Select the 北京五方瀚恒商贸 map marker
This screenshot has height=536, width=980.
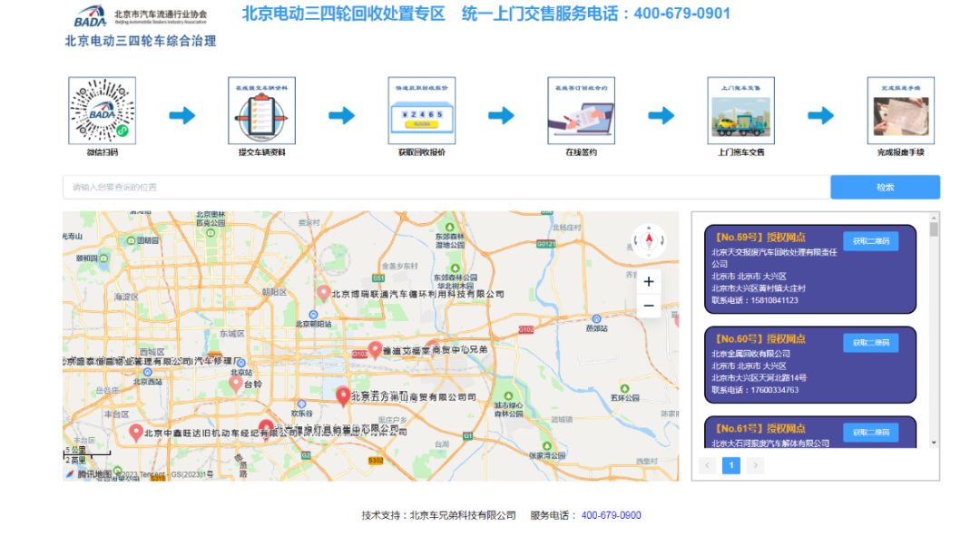342,395
